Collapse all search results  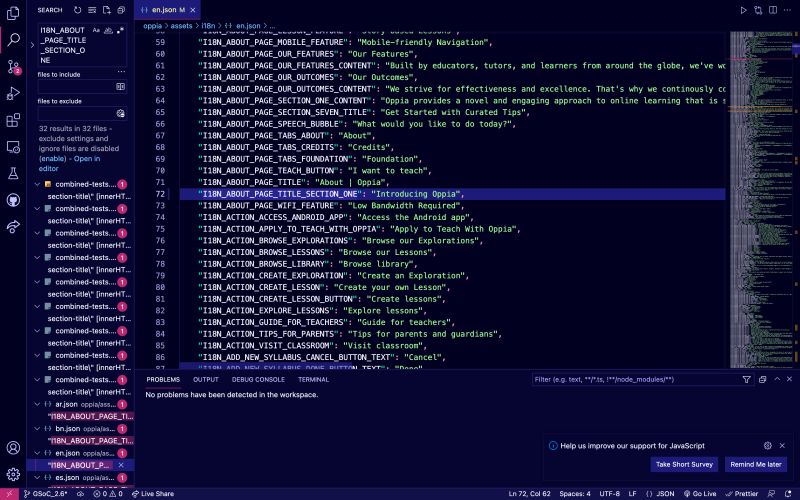coord(121,10)
